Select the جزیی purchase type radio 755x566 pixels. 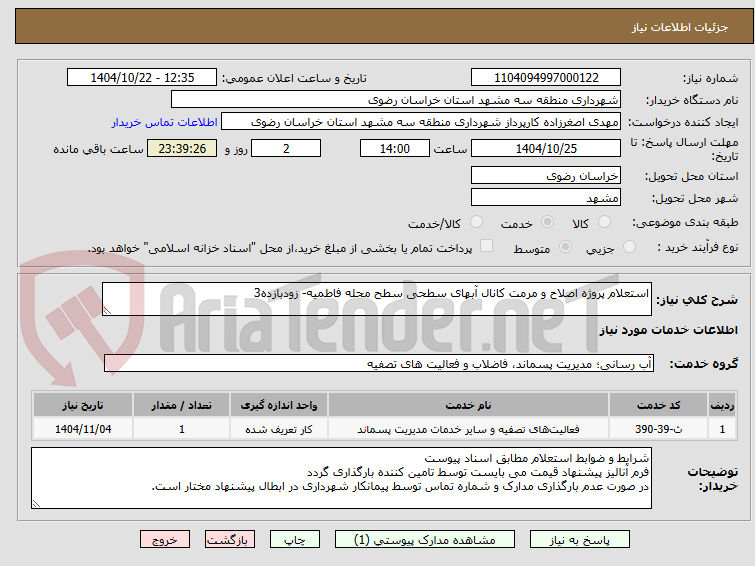tap(629, 247)
